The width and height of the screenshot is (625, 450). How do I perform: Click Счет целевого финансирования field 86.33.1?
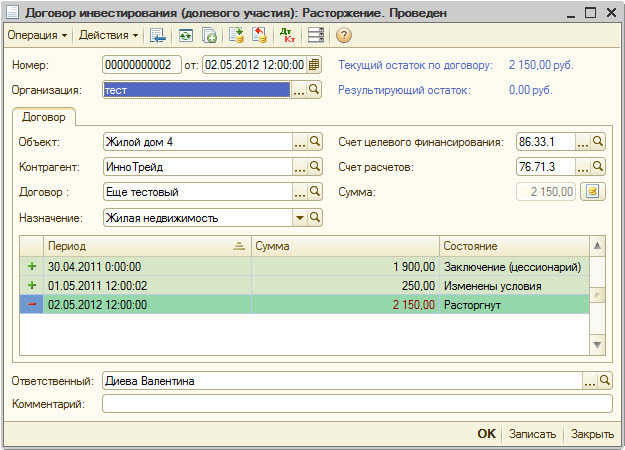[546, 141]
